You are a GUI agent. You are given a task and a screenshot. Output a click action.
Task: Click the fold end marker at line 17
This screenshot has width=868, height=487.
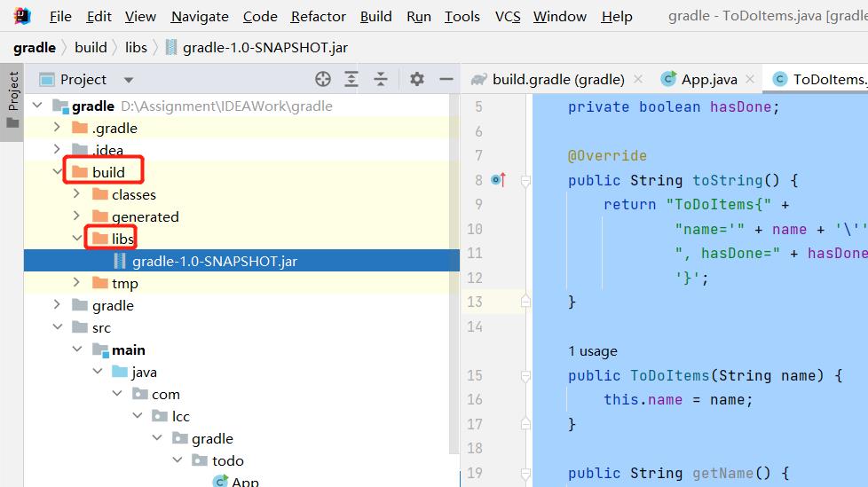coord(525,424)
